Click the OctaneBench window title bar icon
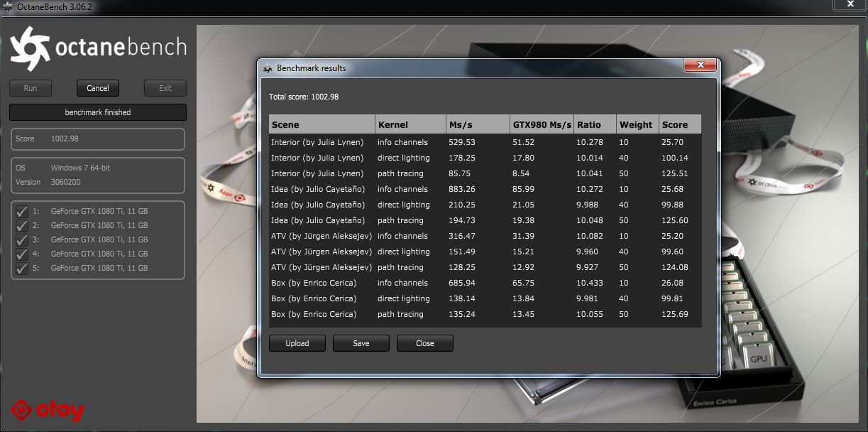868x432 pixels. (x=7, y=6)
